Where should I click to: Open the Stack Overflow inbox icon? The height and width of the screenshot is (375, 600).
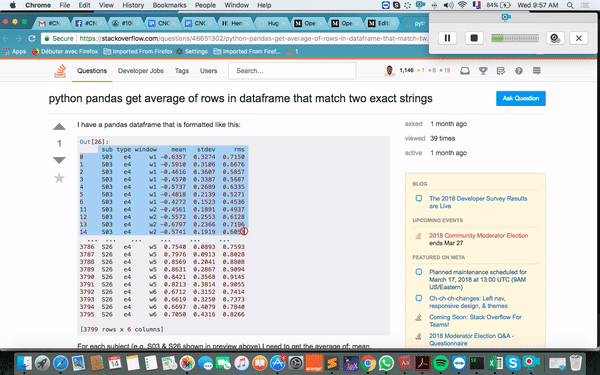[465, 71]
